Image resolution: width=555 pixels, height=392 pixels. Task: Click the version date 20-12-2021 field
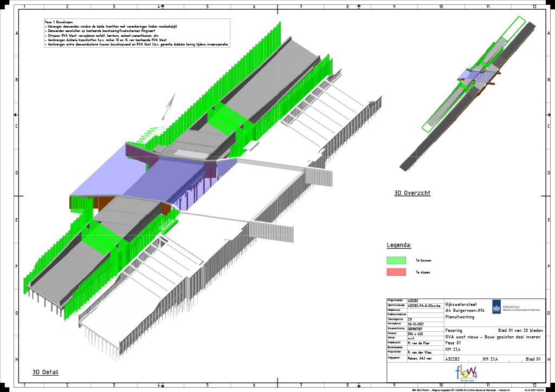coord(416,324)
